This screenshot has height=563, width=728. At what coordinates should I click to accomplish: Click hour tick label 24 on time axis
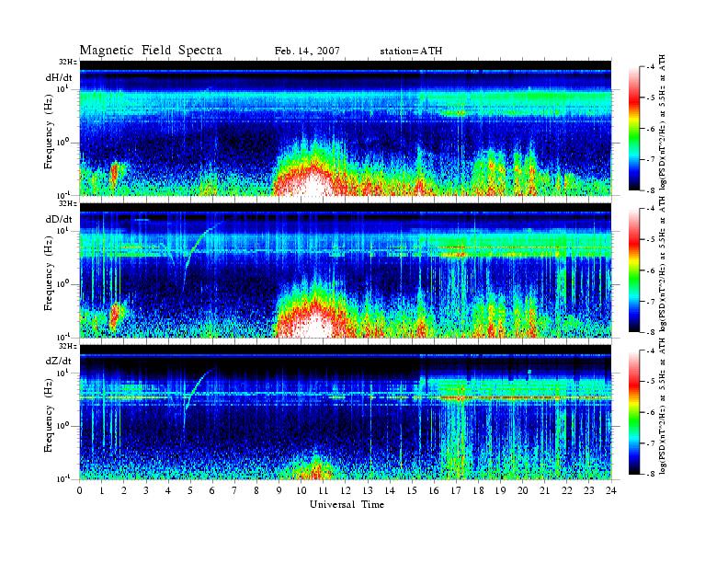[x=611, y=490]
